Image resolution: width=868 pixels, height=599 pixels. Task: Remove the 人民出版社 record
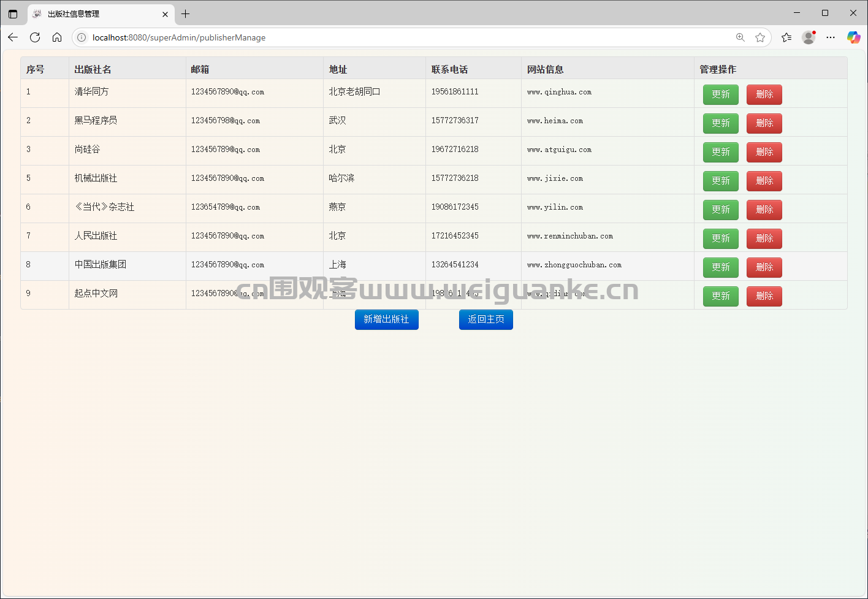tap(764, 238)
